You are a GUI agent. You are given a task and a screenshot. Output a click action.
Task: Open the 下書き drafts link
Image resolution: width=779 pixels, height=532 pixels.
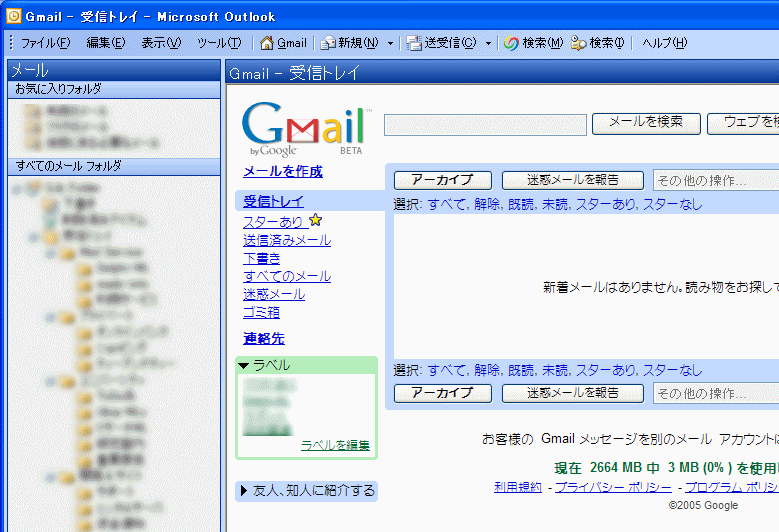[x=261, y=258]
